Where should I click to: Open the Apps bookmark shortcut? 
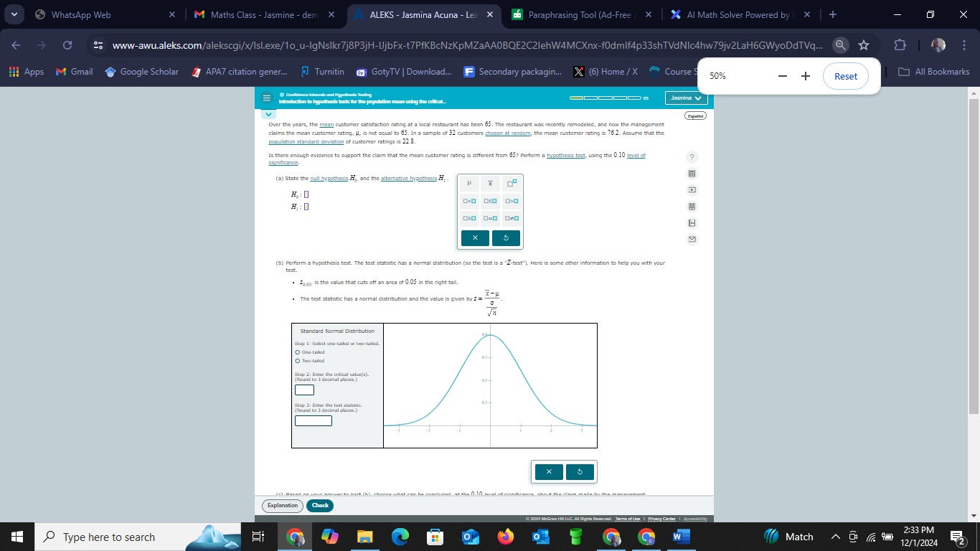pos(27,72)
